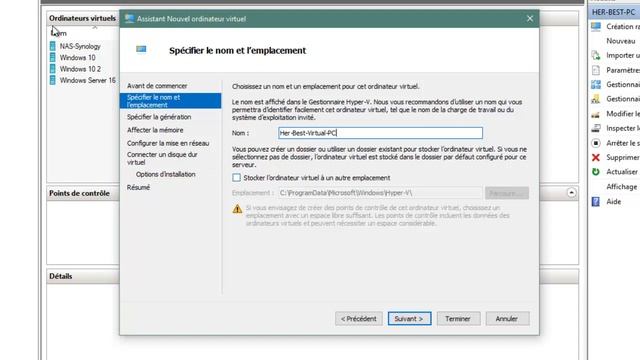Click the Emplacement path field
The width and height of the screenshot is (640, 360).
point(380,193)
